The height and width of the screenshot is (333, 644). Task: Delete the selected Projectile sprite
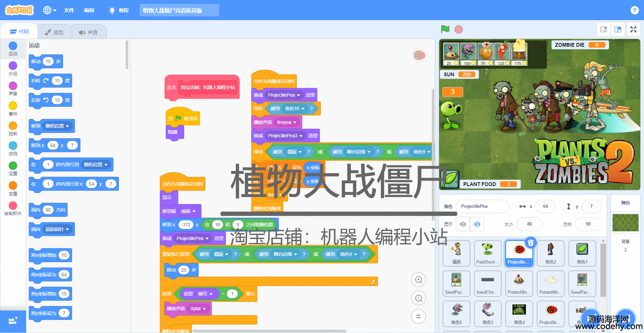pyautogui.click(x=531, y=243)
